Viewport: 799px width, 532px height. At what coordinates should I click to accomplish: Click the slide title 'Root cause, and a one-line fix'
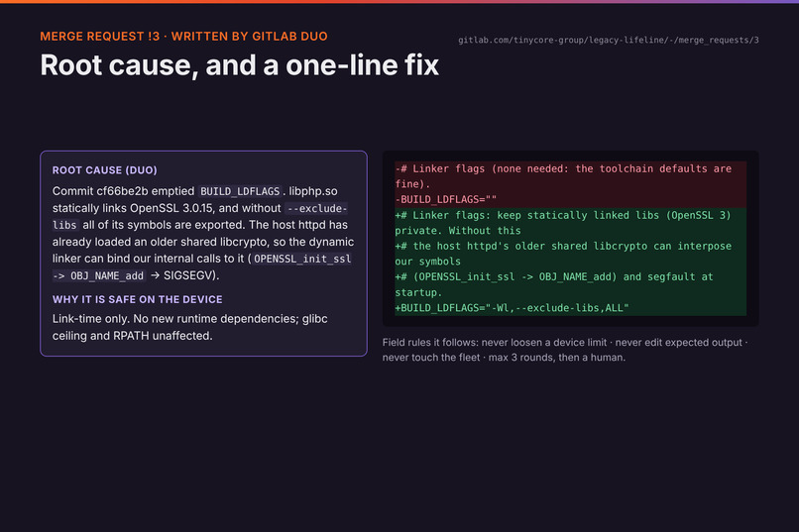pyautogui.click(x=240, y=65)
